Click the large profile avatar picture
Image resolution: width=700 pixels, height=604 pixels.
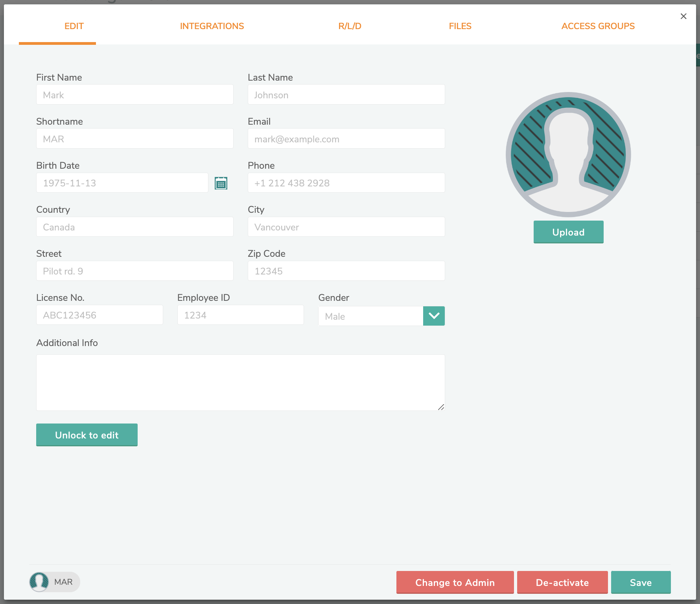coord(568,155)
